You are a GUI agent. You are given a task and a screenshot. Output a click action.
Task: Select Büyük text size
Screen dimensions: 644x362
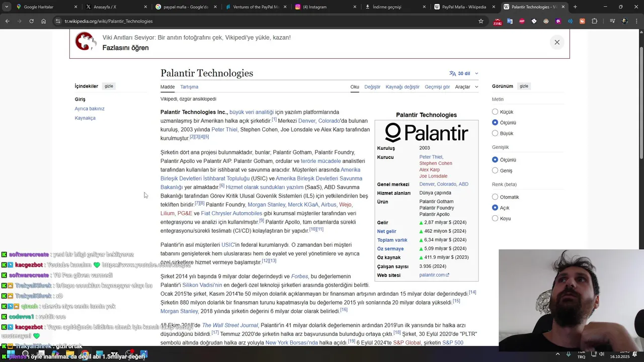[495, 133]
